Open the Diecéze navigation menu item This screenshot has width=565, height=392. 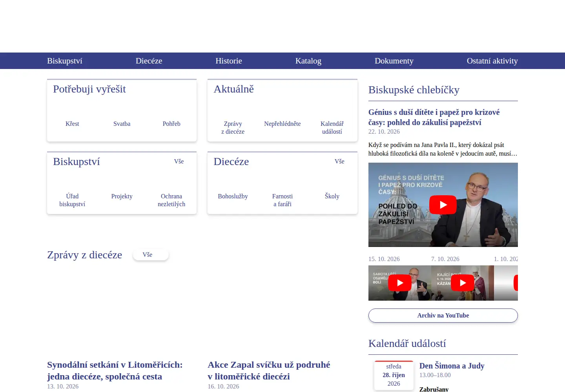coord(149,61)
